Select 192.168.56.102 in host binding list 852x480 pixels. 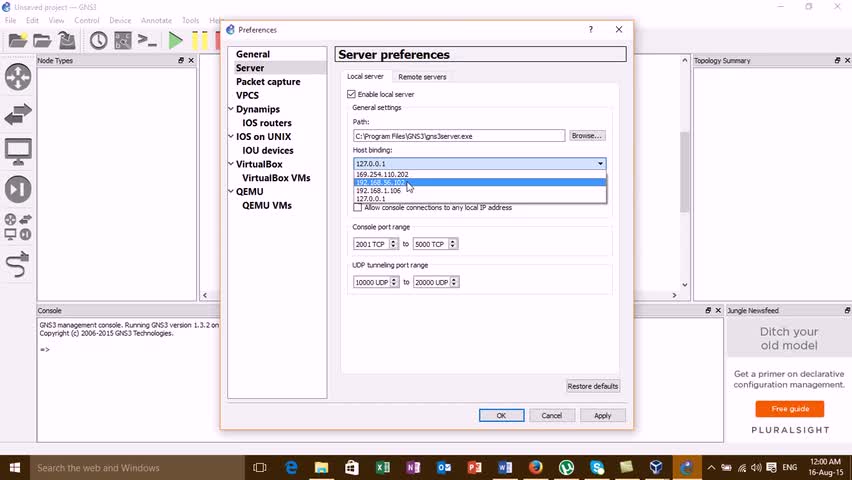point(480,183)
